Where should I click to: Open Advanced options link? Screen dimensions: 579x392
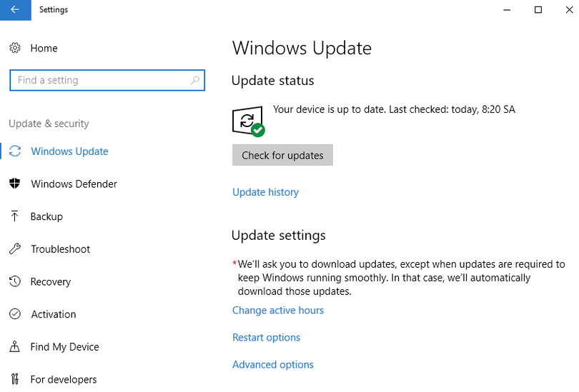[273, 365]
